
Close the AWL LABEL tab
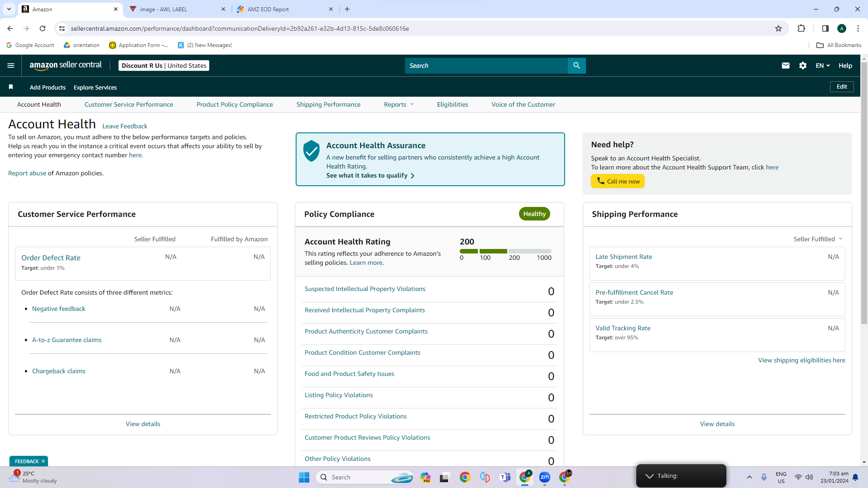tap(223, 9)
